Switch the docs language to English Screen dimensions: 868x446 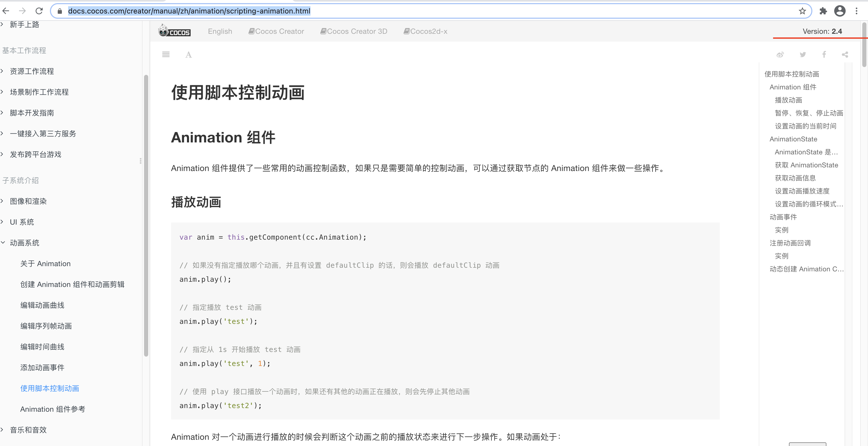[x=220, y=31]
